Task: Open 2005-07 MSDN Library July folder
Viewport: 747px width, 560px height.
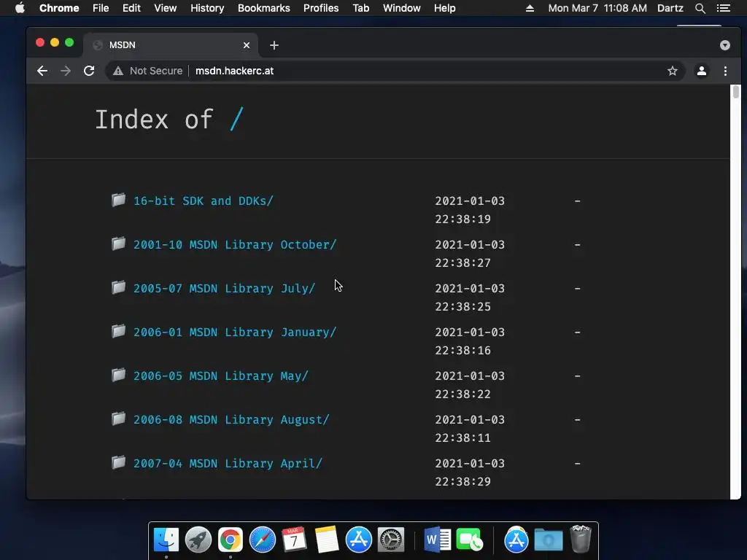Action: [225, 289]
